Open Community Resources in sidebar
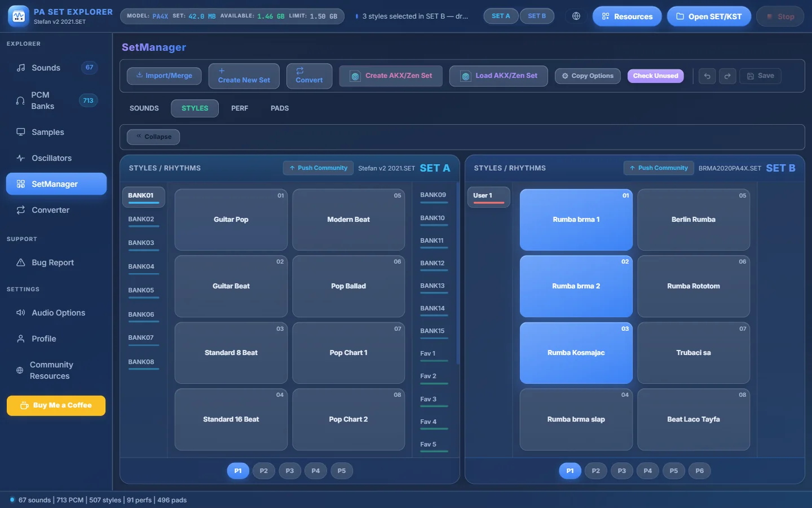 point(56,370)
